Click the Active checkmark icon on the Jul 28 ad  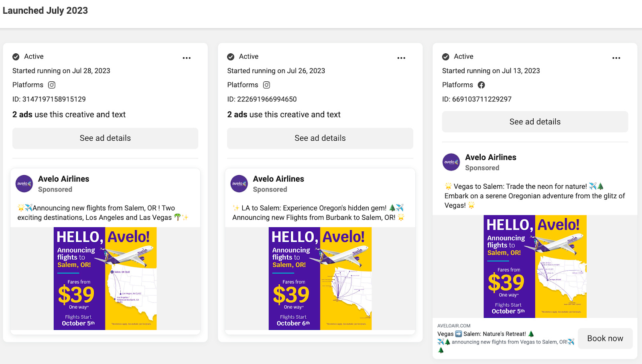pos(16,57)
